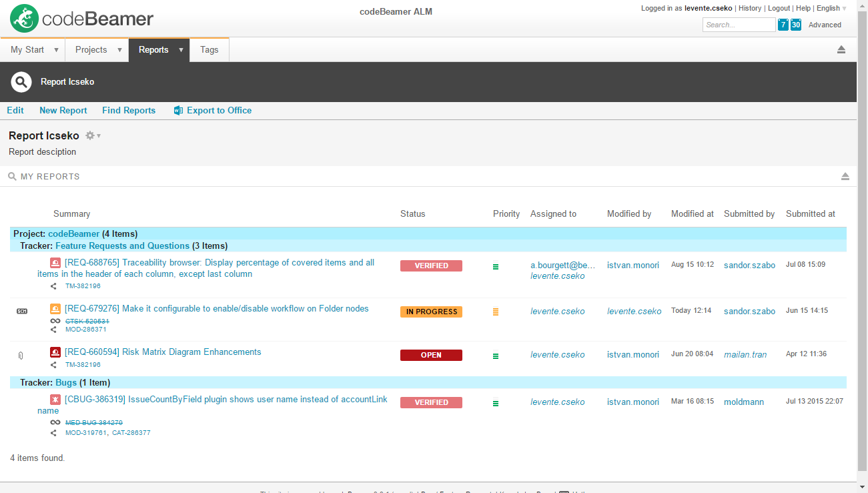
Task: Click the share icon beside TM-382196 under REQ-688765
Action: point(54,286)
